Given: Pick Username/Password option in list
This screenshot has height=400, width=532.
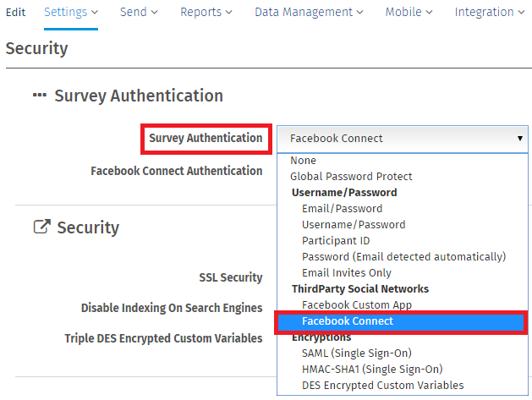Looking at the screenshot, I should coord(354,224).
